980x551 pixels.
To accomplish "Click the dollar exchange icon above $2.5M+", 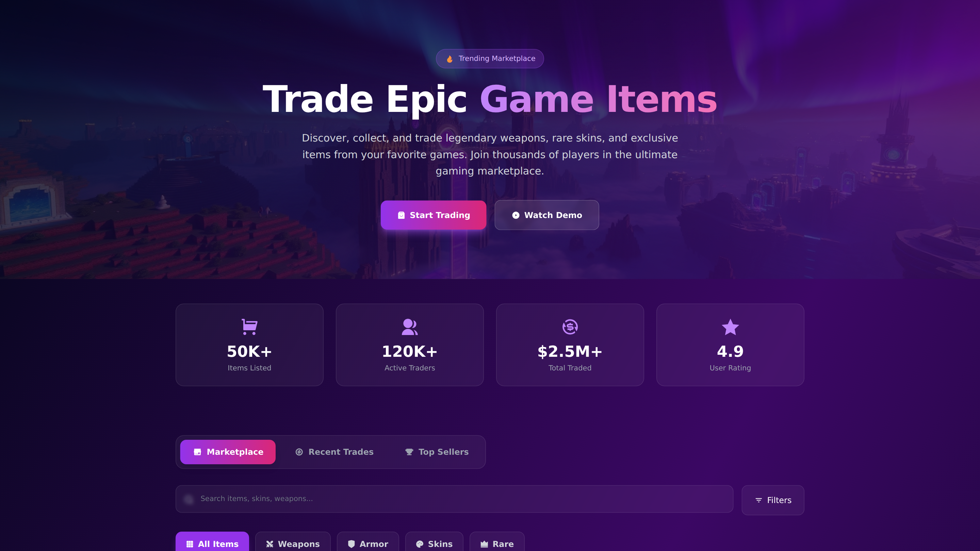I will (570, 327).
